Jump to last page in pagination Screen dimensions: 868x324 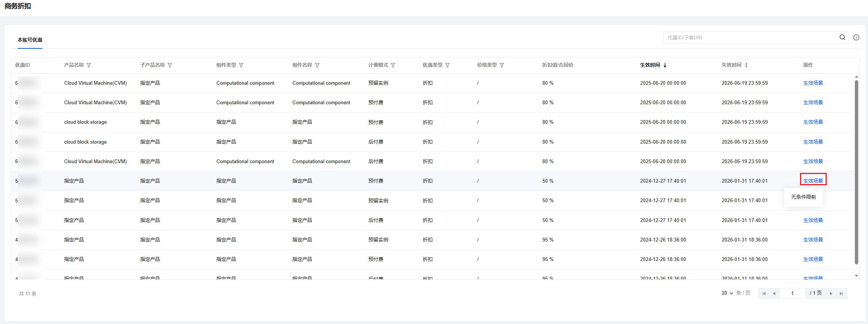click(x=841, y=294)
